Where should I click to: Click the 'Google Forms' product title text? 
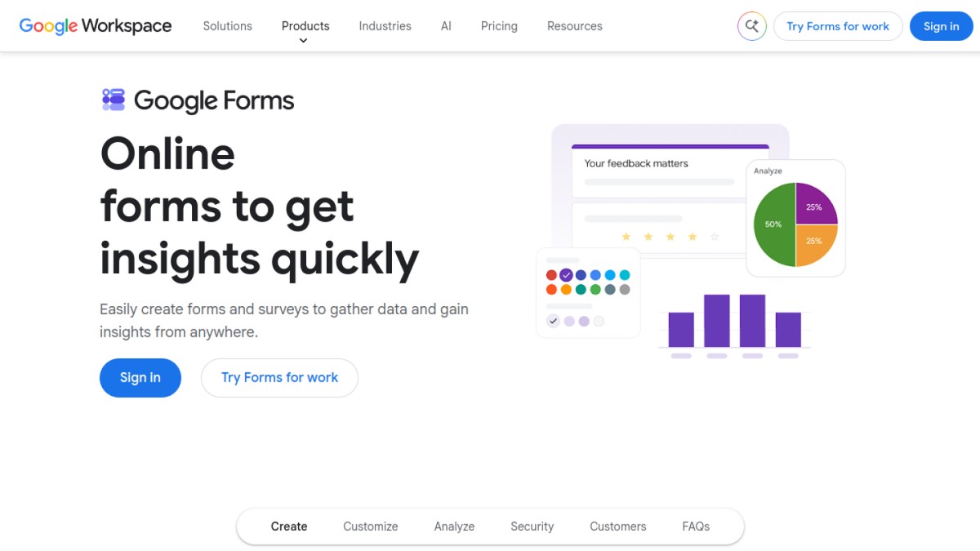pyautogui.click(x=214, y=100)
